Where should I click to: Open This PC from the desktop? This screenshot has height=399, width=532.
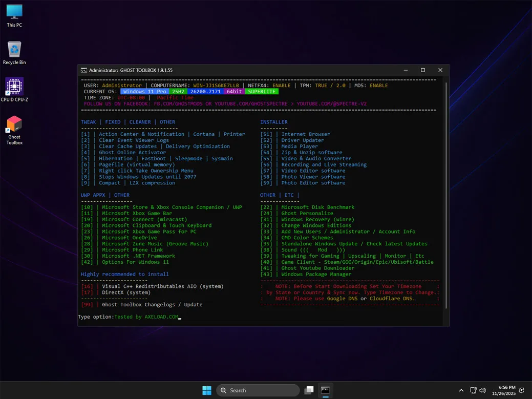[x=14, y=11]
